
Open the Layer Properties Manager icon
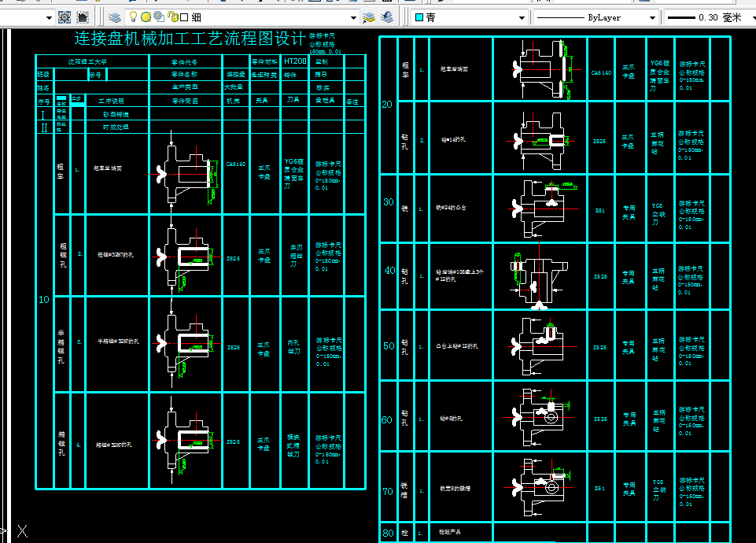click(x=115, y=18)
